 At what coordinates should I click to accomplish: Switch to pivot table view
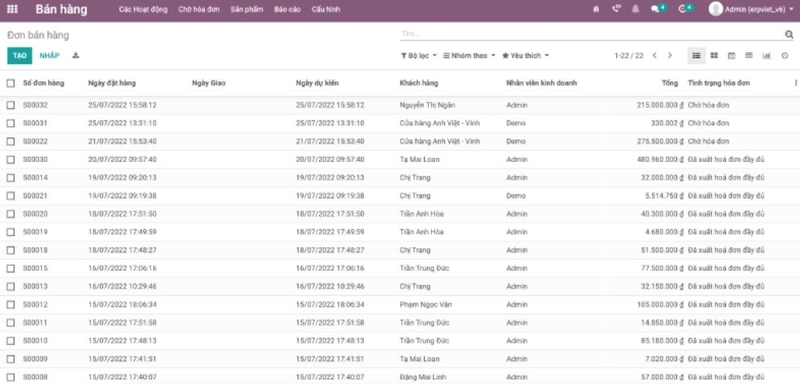coord(748,56)
